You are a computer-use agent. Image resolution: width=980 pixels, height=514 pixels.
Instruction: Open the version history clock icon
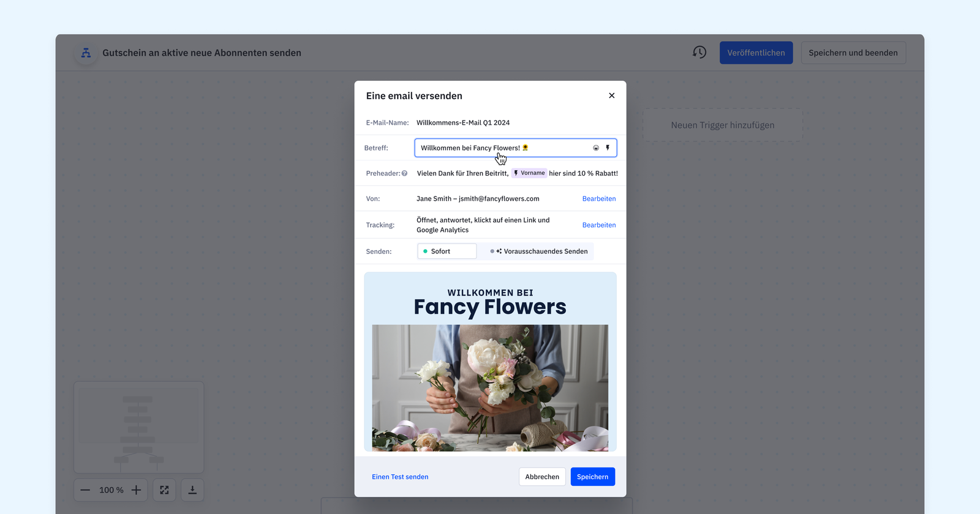699,53
